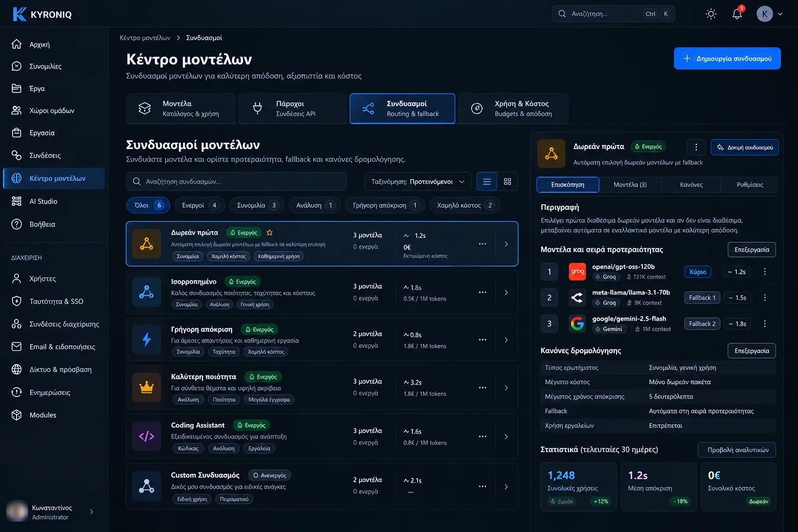
Task: Favorite the Δωρεάν πρώτα combination star
Action: pos(270,233)
